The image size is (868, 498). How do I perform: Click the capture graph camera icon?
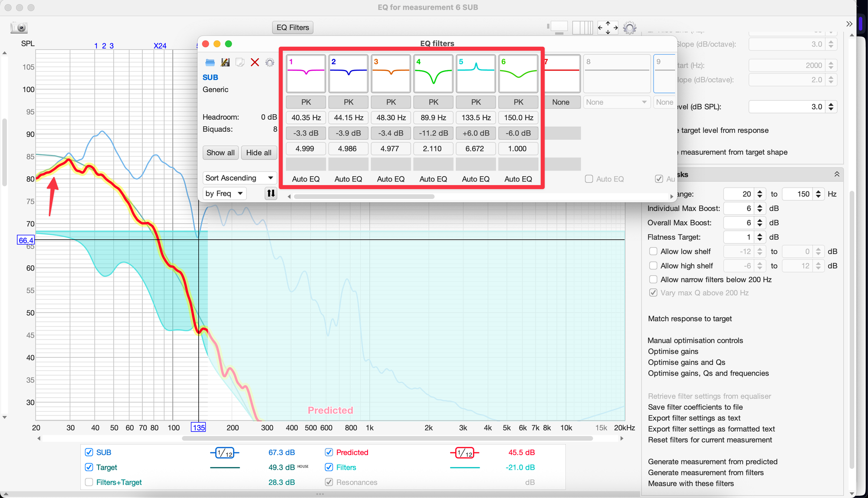click(x=19, y=28)
